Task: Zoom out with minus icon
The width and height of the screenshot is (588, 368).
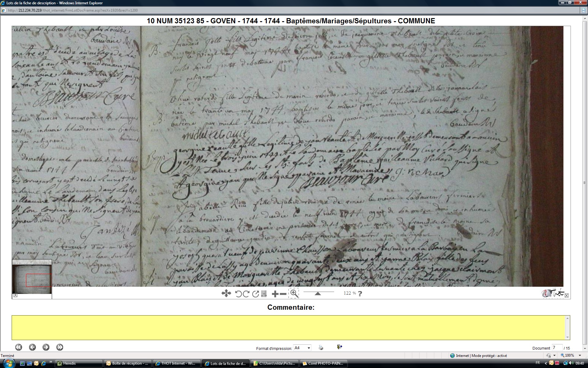Action: coord(283,294)
